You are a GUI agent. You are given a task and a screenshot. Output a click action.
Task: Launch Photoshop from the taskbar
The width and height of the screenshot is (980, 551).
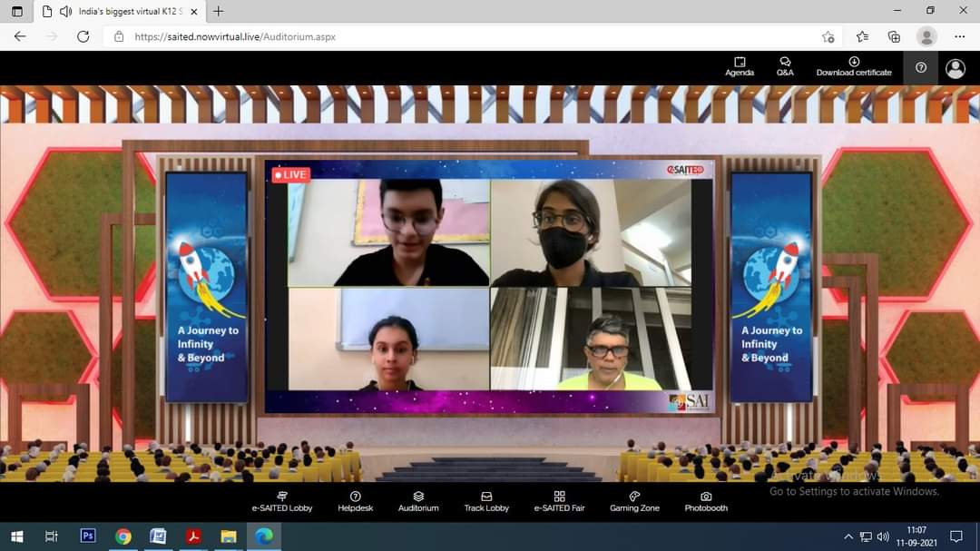coord(88,536)
